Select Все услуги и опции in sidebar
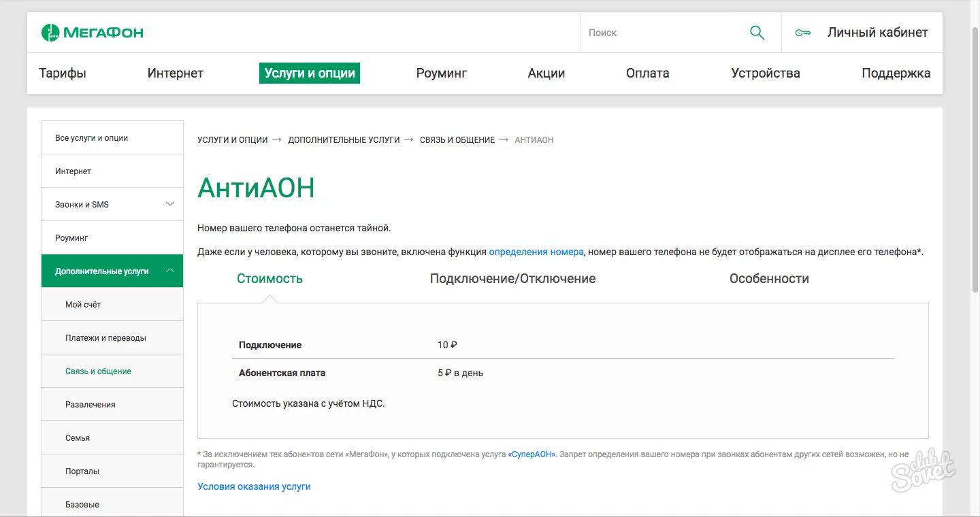Screen dimensions: 980x517 click(112, 137)
